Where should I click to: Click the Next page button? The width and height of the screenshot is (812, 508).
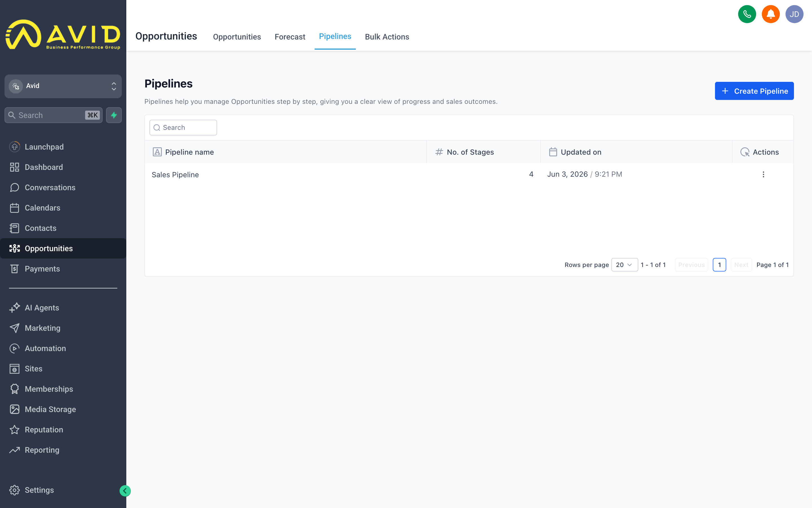(x=741, y=265)
